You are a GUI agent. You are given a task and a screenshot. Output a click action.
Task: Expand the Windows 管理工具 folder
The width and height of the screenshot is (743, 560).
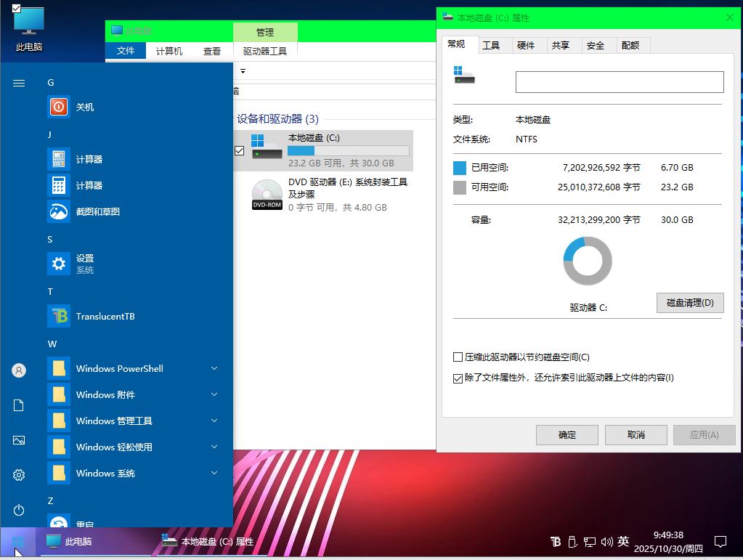tap(214, 421)
